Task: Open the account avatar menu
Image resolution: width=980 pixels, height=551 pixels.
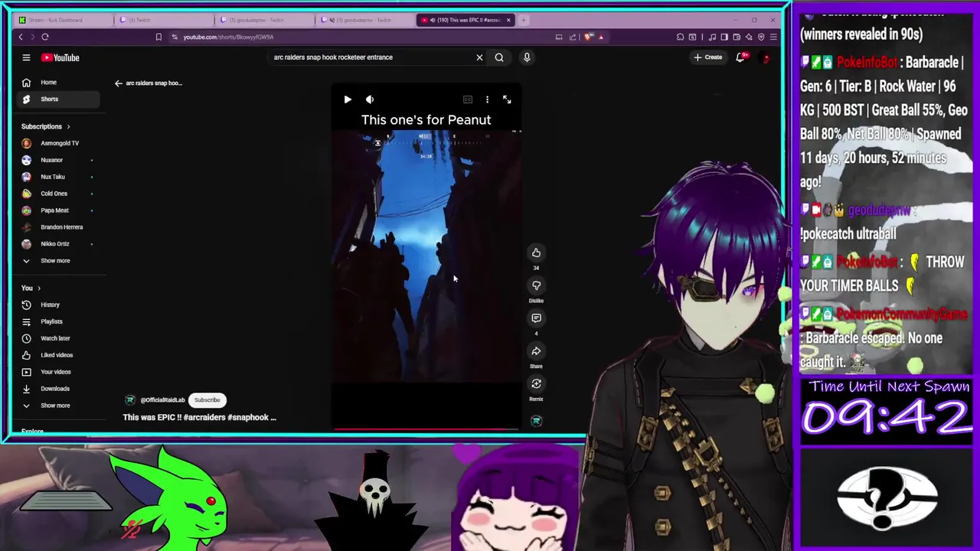Action: pos(766,57)
